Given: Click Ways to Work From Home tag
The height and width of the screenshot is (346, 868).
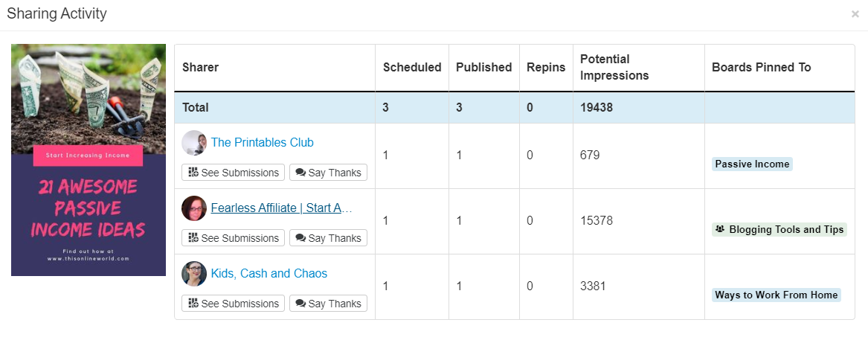Looking at the screenshot, I should tap(776, 295).
